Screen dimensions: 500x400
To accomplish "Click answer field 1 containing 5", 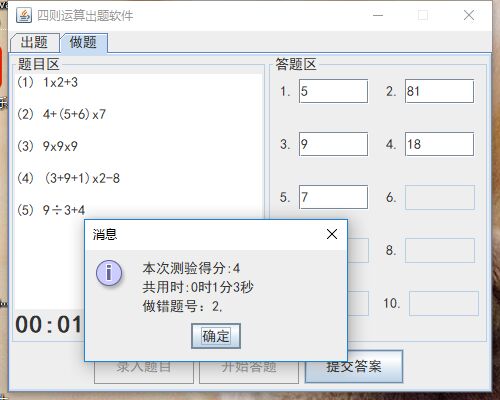I will click(x=333, y=91).
